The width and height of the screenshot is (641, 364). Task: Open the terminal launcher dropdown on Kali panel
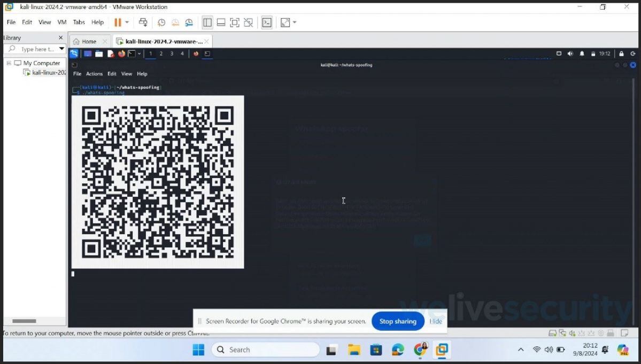click(140, 53)
